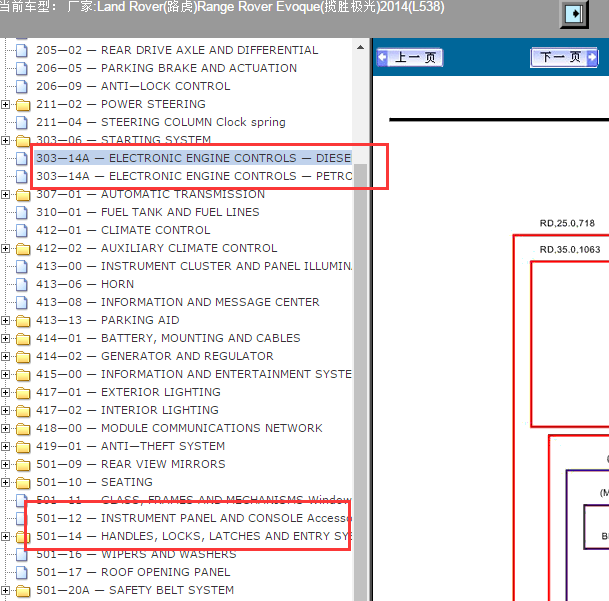
Task: Select 206-09 ANTI-LOCK CONTROL entry
Action: [x=133, y=86]
